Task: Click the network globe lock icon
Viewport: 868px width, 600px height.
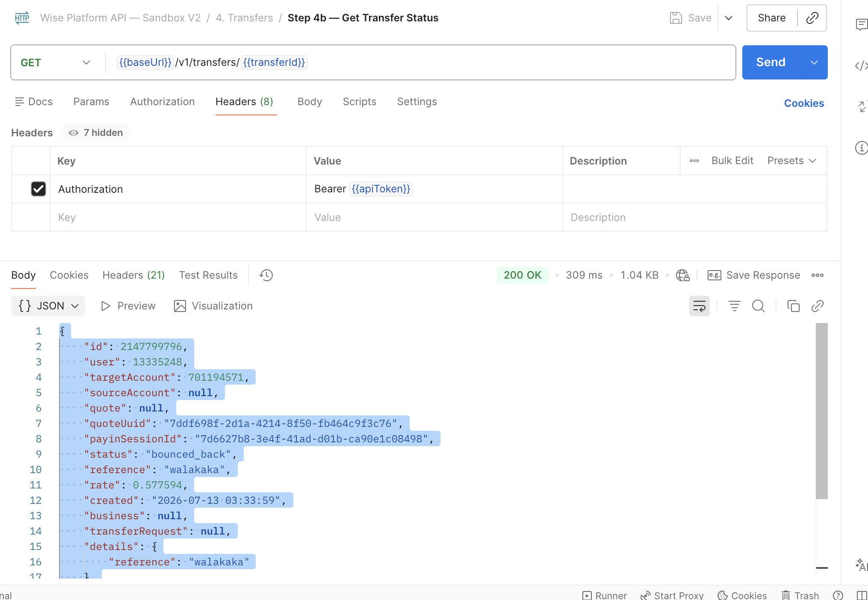Action: [x=683, y=275]
